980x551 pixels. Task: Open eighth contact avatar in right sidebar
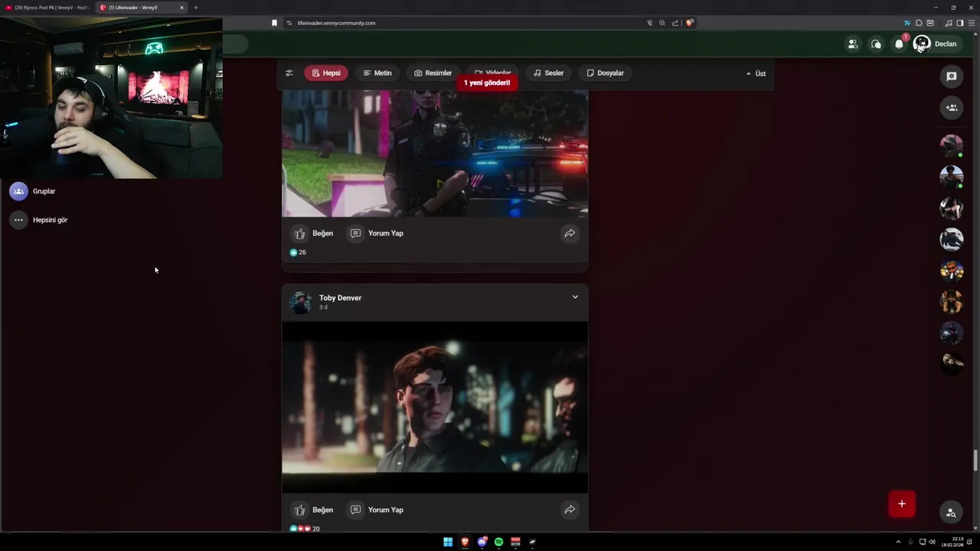point(952,362)
